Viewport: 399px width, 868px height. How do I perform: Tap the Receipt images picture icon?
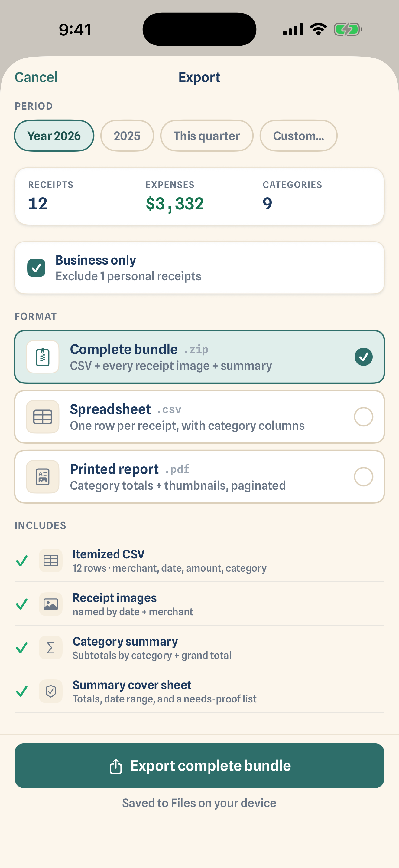pyautogui.click(x=51, y=604)
